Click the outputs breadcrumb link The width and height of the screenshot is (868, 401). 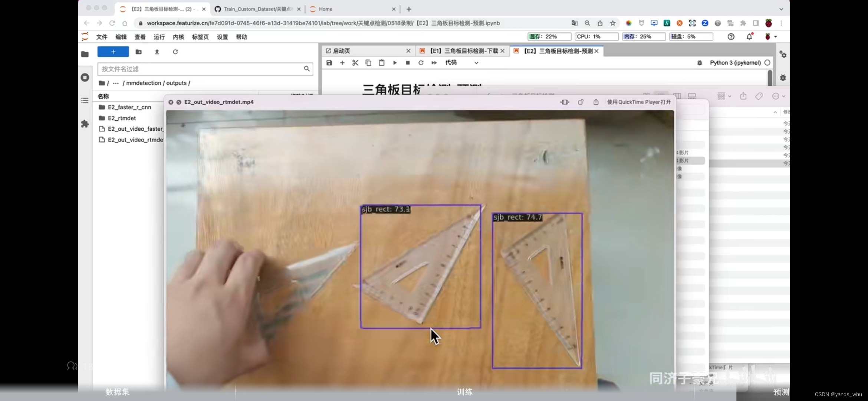[x=176, y=83]
